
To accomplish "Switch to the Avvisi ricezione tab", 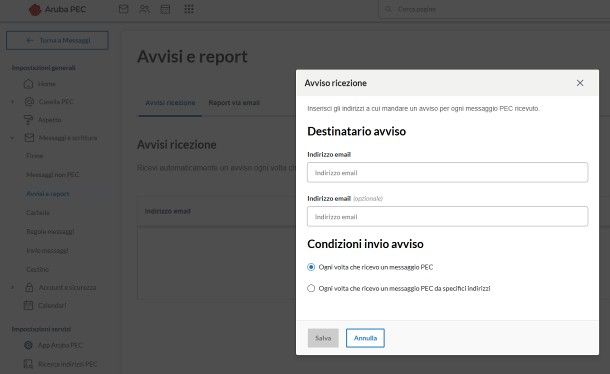I will (170, 103).
